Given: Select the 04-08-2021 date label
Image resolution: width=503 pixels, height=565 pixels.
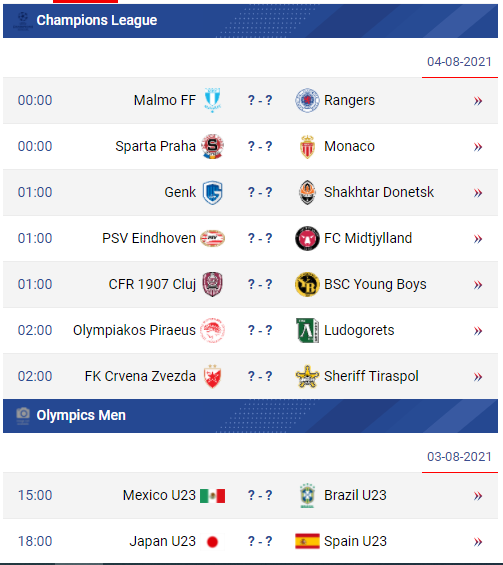Looking at the screenshot, I should click(x=459, y=62).
